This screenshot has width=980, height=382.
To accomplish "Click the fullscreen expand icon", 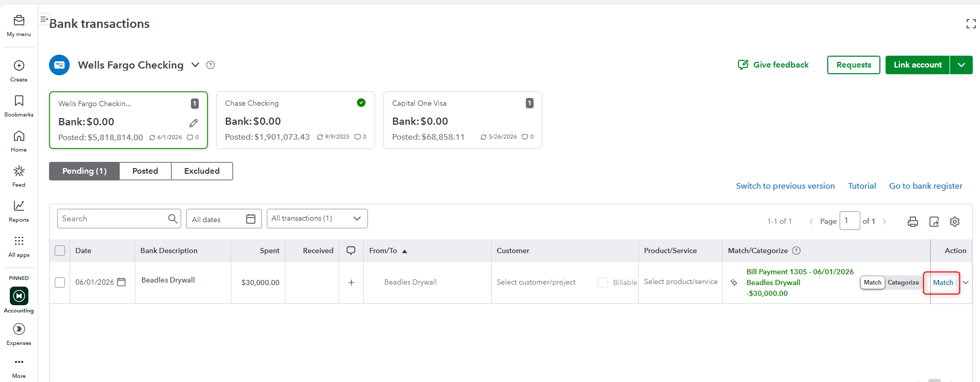I will coord(971,24).
